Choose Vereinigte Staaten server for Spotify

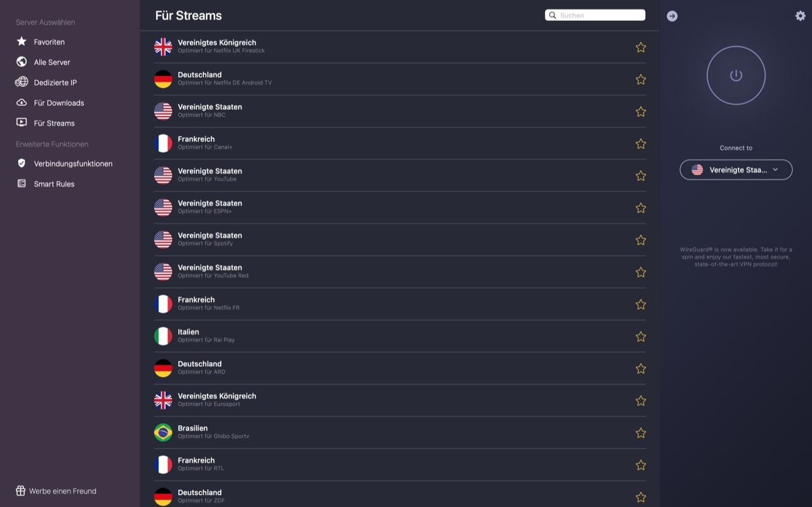tap(209, 239)
